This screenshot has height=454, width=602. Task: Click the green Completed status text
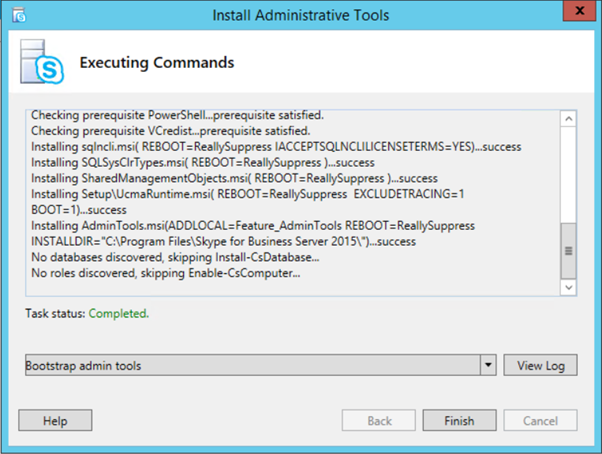click(119, 314)
